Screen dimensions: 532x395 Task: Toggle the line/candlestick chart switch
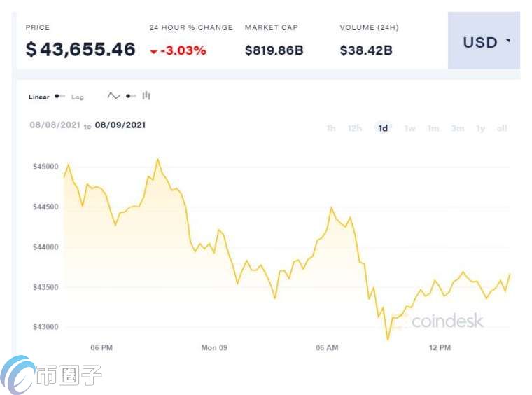click(131, 96)
